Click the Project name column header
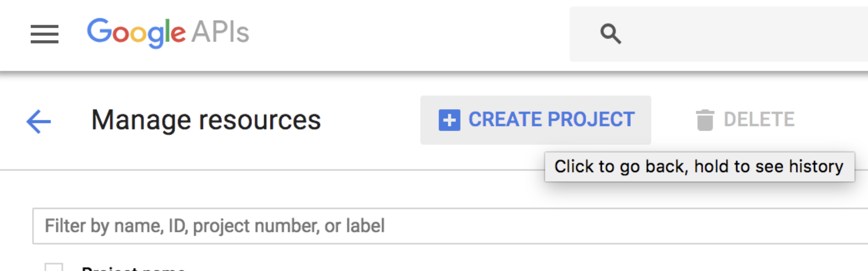 tap(133, 268)
